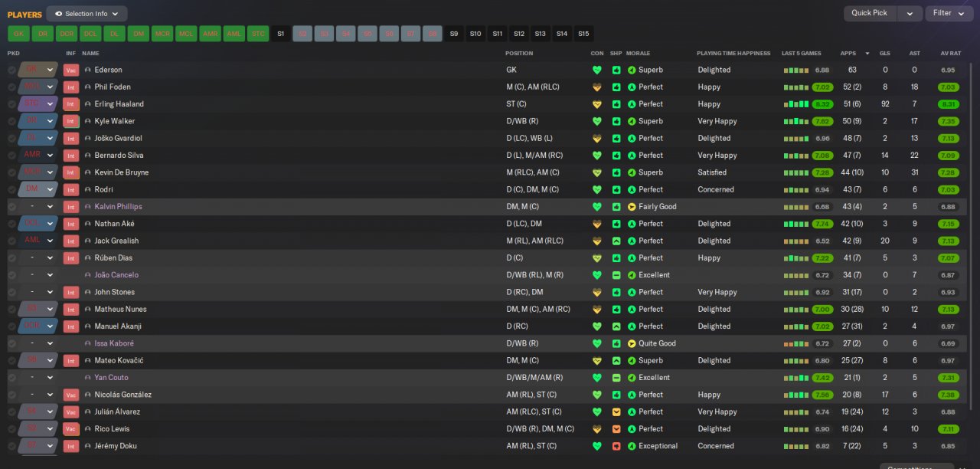Open Yan Couto player profile
The height and width of the screenshot is (469, 980).
pyautogui.click(x=111, y=378)
